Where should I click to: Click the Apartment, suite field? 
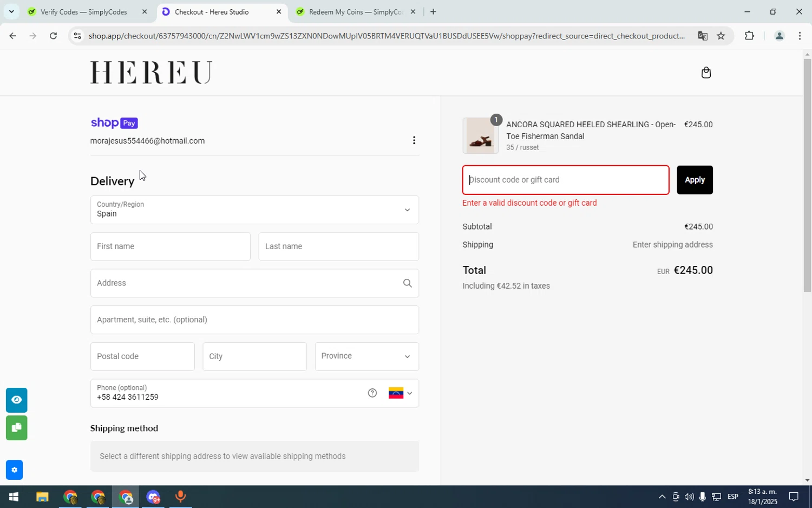pos(254,320)
